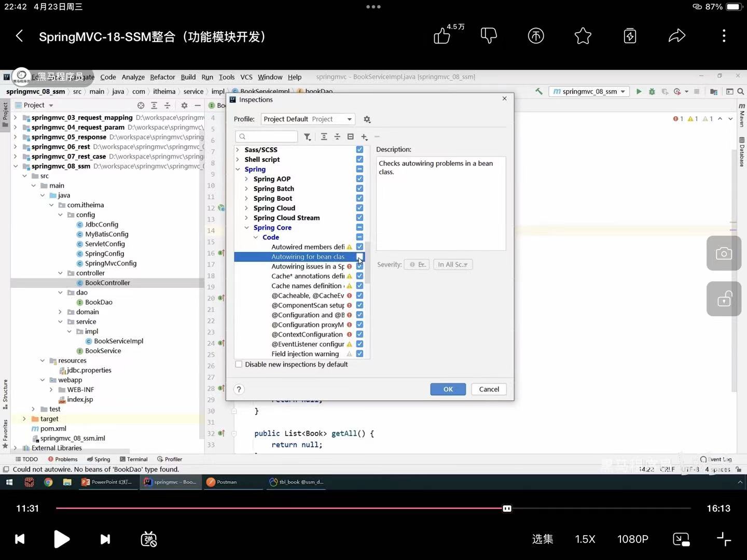Toggle Autowiring for bean class checkbox
Image resolution: width=747 pixels, height=560 pixels.
359,257
